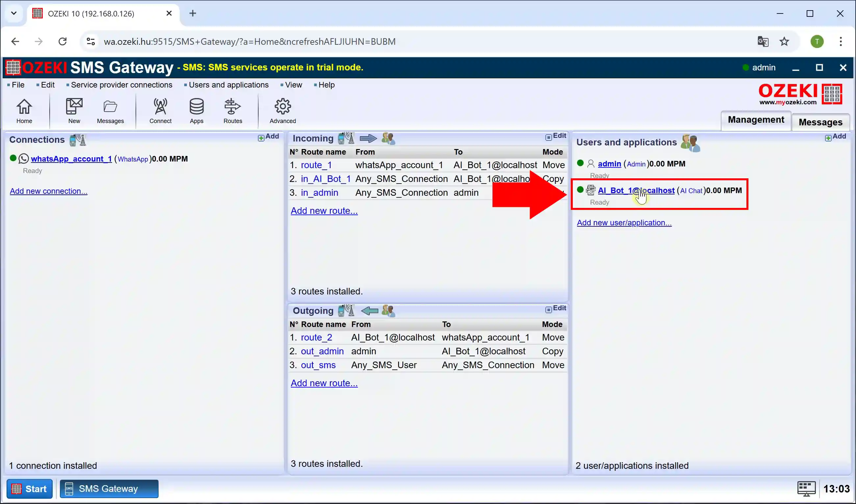Open the Management tab
Screen dimensions: 856x504
[x=756, y=119]
